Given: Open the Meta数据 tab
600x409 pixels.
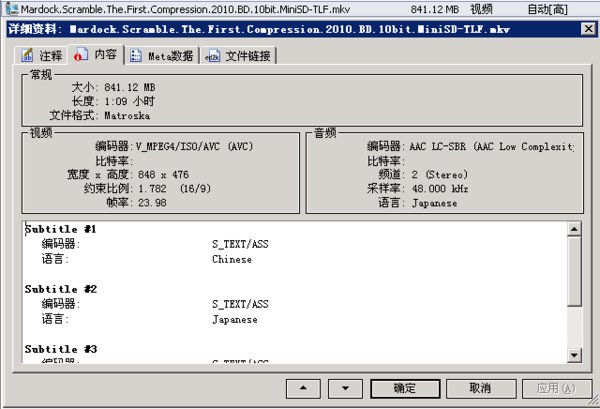Looking at the screenshot, I should 162,56.
